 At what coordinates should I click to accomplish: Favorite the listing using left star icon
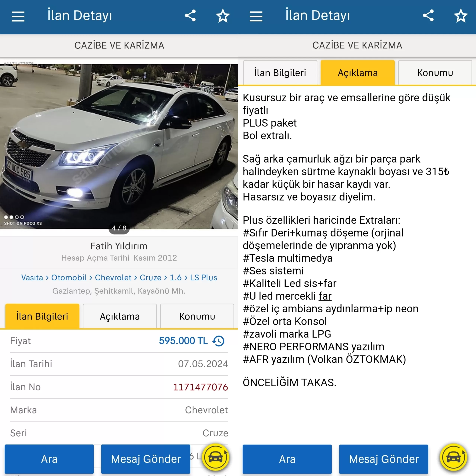223,16
